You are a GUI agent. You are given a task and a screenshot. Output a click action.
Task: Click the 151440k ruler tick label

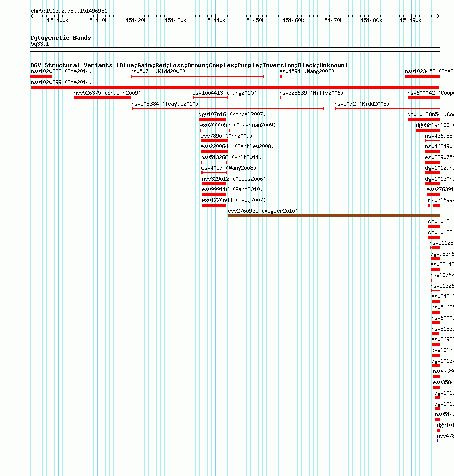pyautogui.click(x=215, y=20)
